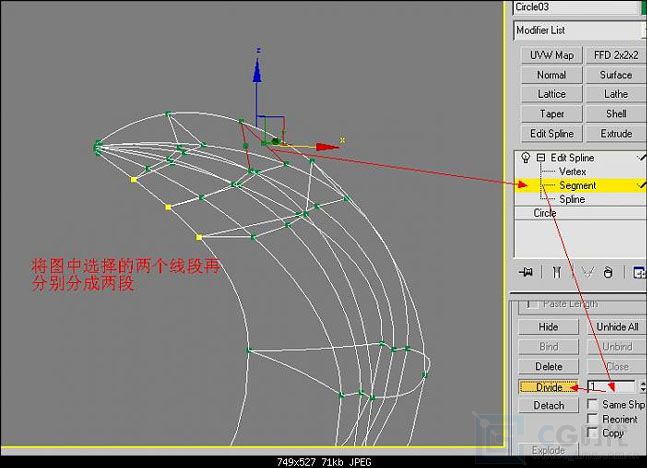Apply the Extrude modifier
Screen dimensions: 647x468
(616, 134)
